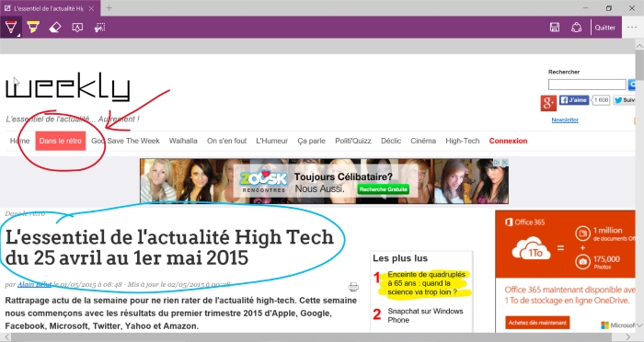Open Snapchat sur Windows Phone article
644x342 pixels.
[425, 315]
